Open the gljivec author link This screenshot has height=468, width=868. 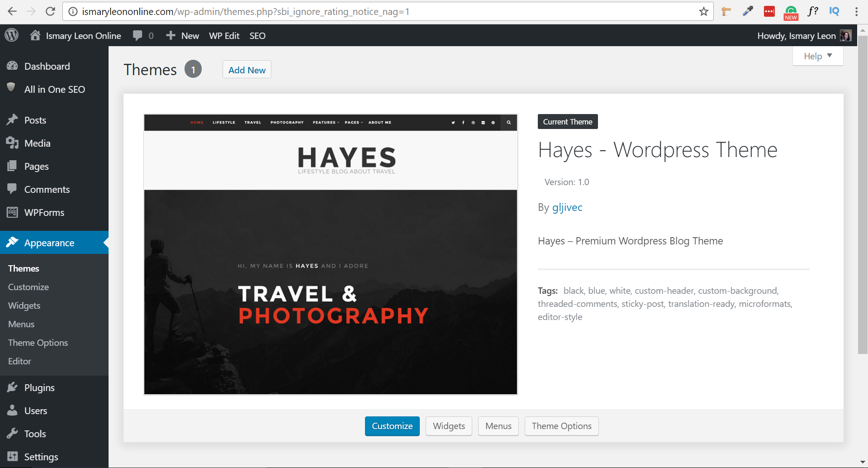tap(567, 207)
